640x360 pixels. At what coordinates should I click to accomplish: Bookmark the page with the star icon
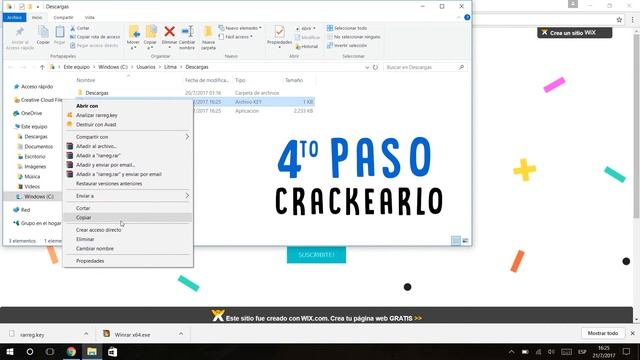619,20
